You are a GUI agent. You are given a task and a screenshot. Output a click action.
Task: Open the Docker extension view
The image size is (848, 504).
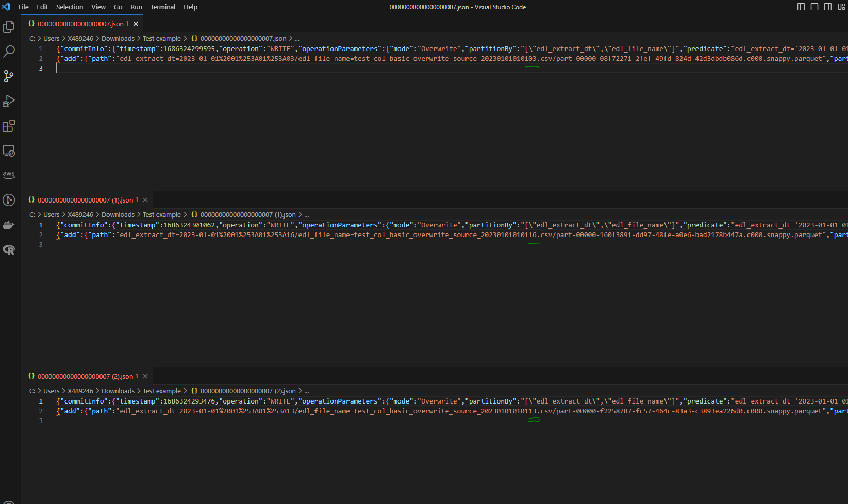pyautogui.click(x=9, y=224)
